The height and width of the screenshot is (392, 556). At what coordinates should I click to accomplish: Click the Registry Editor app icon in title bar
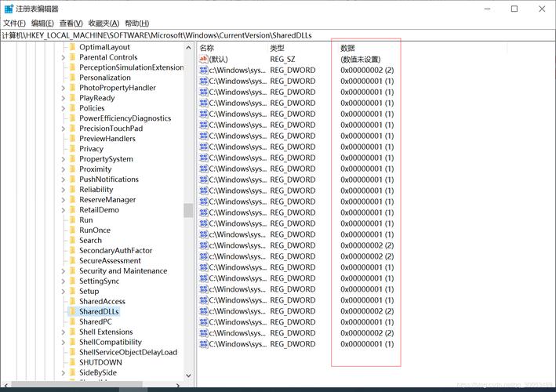click(x=9, y=9)
